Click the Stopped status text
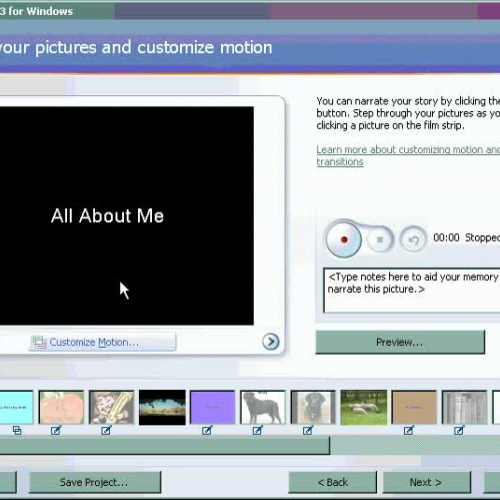This screenshot has height=500, width=500. pyautogui.click(x=482, y=238)
